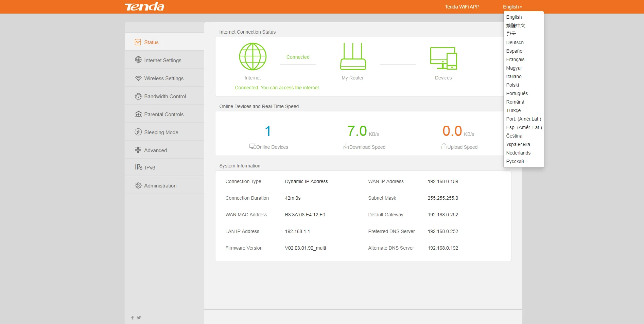The width and height of the screenshot is (644, 324).
Task: Select Deutsch from language list
Action: coord(515,42)
